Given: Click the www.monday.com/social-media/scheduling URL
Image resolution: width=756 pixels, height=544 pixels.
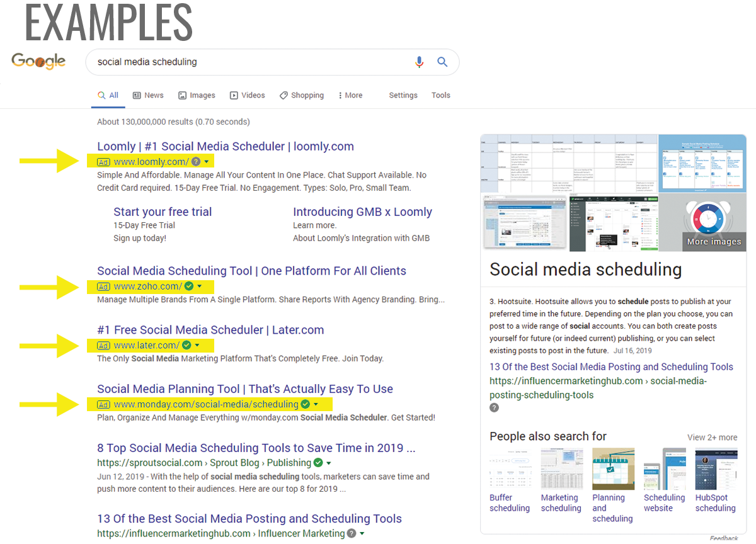Looking at the screenshot, I should click(206, 405).
